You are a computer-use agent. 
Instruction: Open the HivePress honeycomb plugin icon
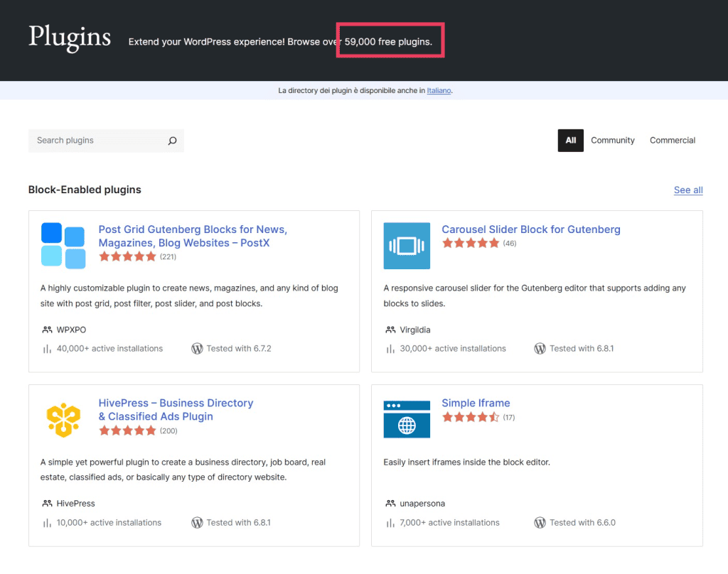click(x=63, y=419)
